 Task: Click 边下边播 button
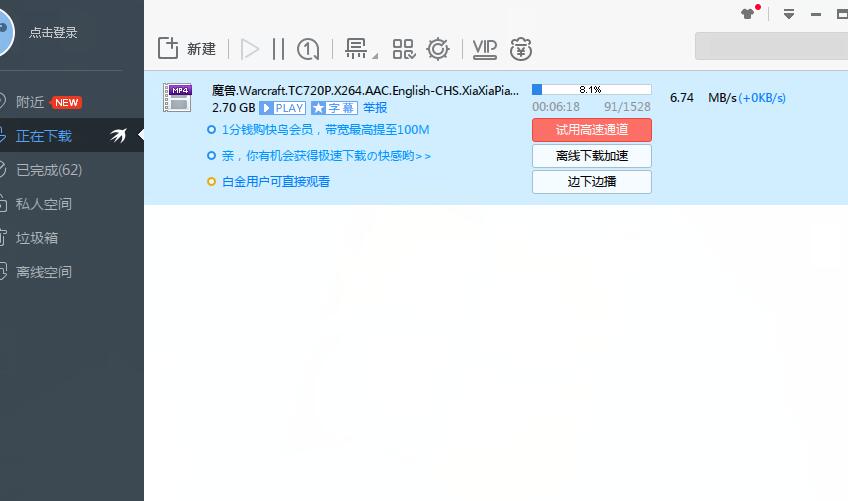click(x=592, y=182)
